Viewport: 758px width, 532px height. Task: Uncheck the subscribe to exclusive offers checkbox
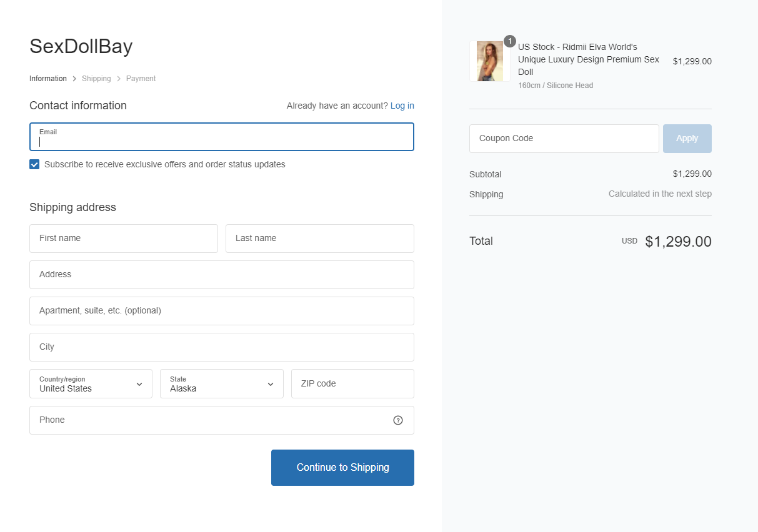(34, 165)
